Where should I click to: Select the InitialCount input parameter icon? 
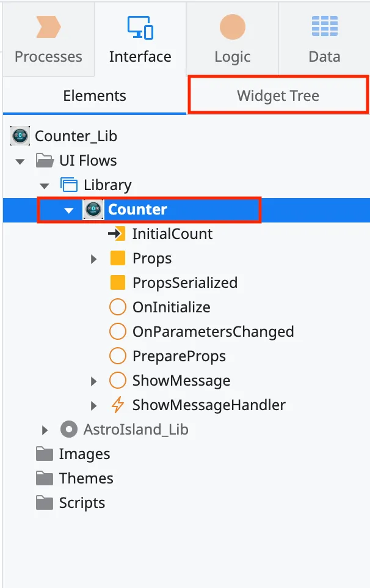118,233
